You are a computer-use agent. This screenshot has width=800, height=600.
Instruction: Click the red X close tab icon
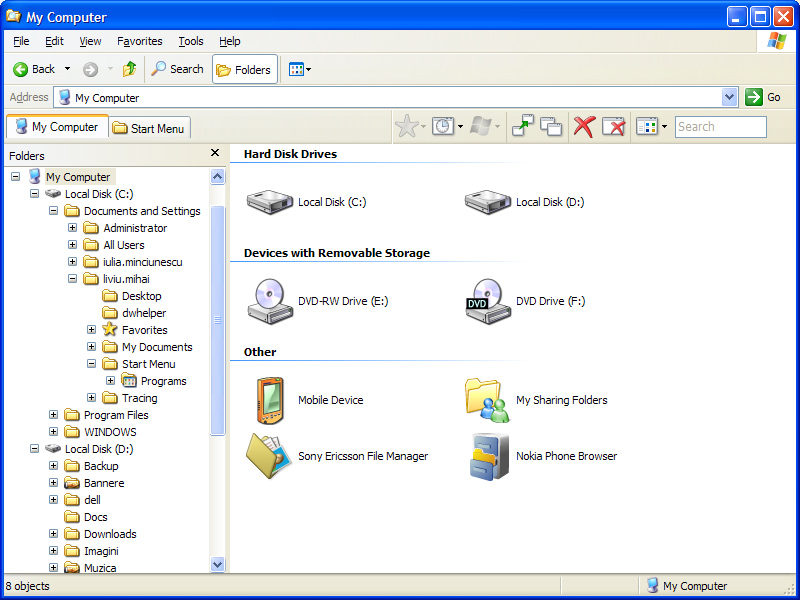pyautogui.click(x=584, y=126)
